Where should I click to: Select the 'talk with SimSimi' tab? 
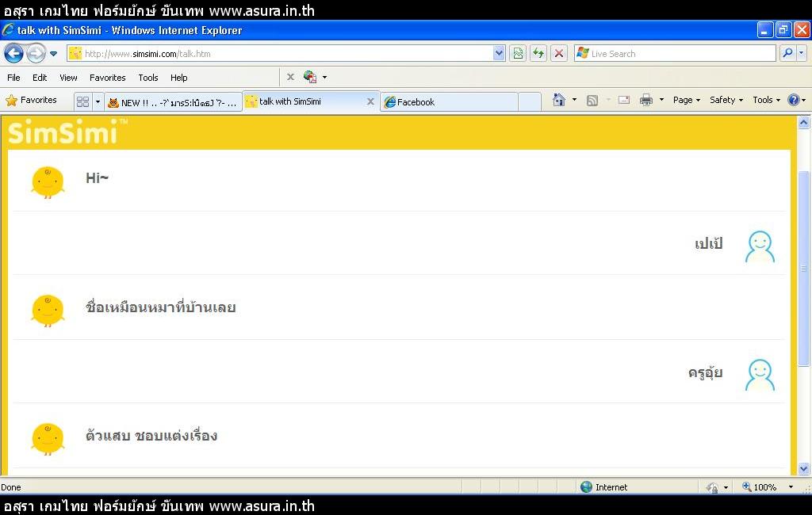(x=305, y=101)
